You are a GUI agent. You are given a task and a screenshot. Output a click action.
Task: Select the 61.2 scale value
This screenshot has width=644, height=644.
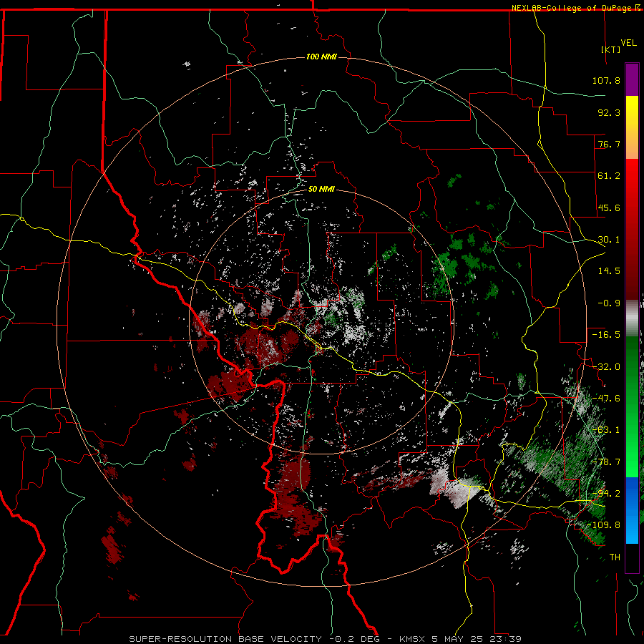pos(609,176)
